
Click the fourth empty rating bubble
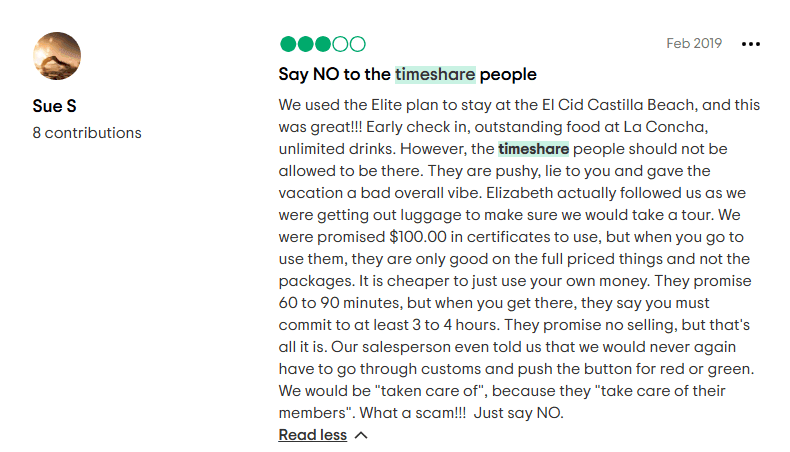(340, 44)
